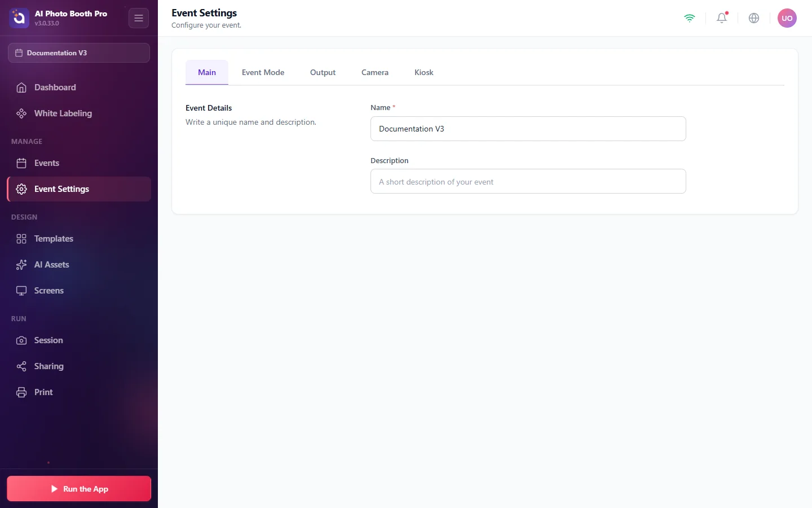Navigate to Sharing settings

[79, 366]
